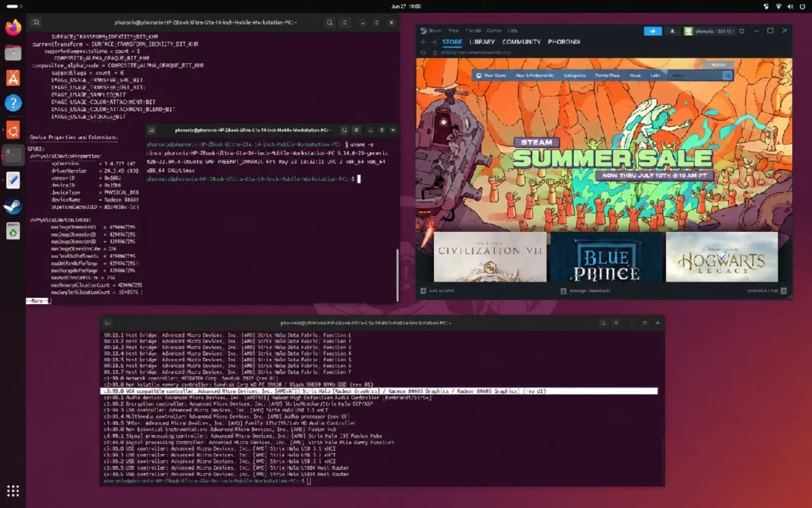The image size is (812, 508).
Task: Open the PHORONIX profile tab in Steam
Action: pos(564,42)
